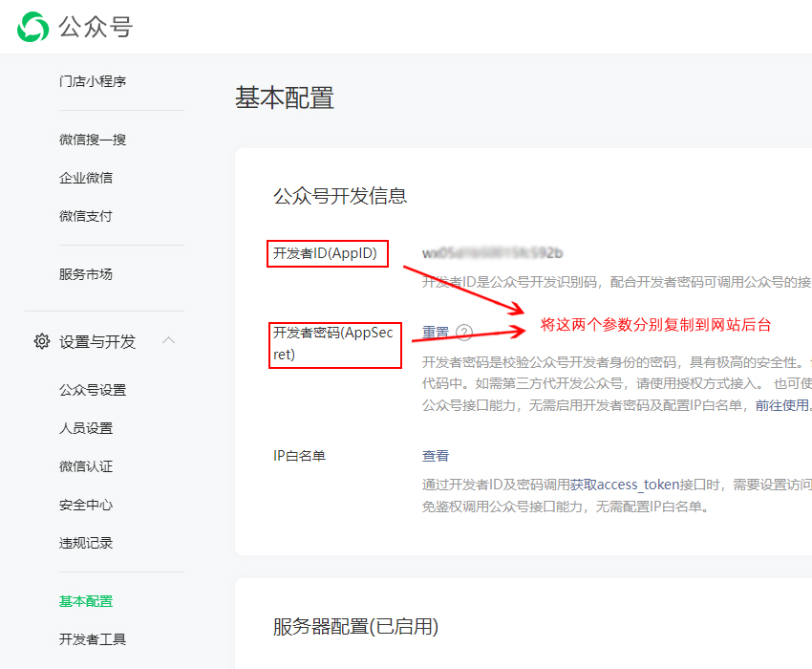Go to 企业微信 sidebar item

(85, 178)
